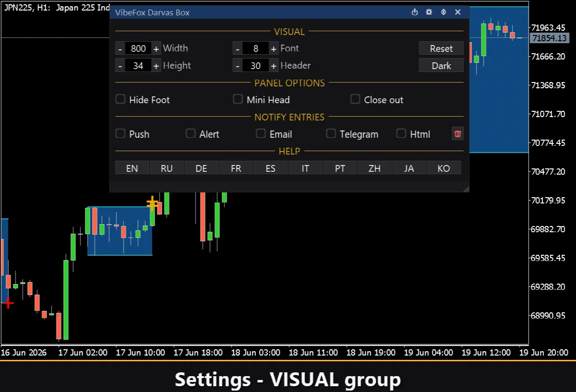Click the up-down arrows icon in header
Screen dimensions: 576x392
coord(444,12)
